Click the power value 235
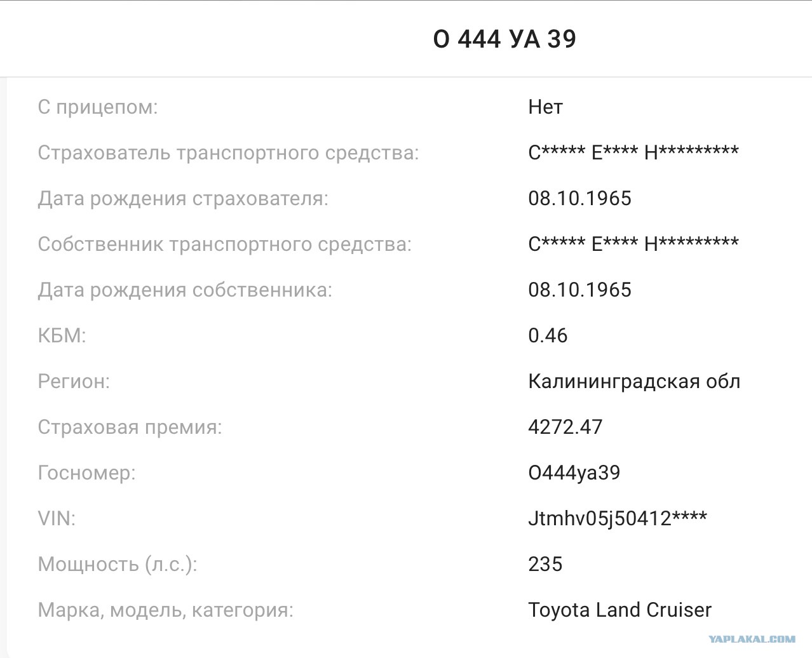This screenshot has width=812, height=658. point(545,565)
